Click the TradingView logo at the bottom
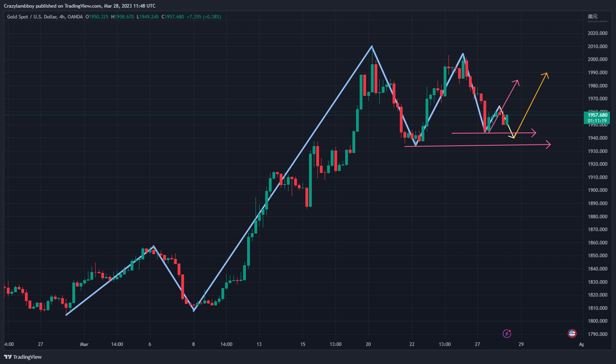The width and height of the screenshot is (616, 364). click(x=23, y=357)
